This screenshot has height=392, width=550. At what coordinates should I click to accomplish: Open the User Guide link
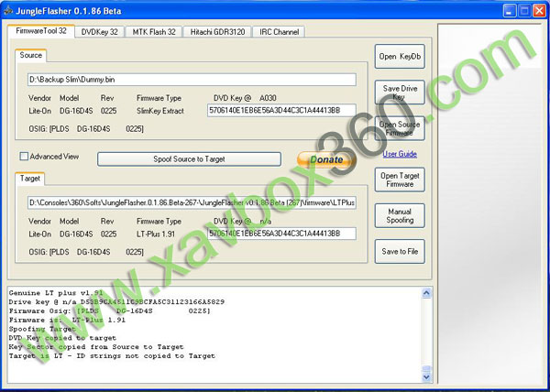[400, 154]
